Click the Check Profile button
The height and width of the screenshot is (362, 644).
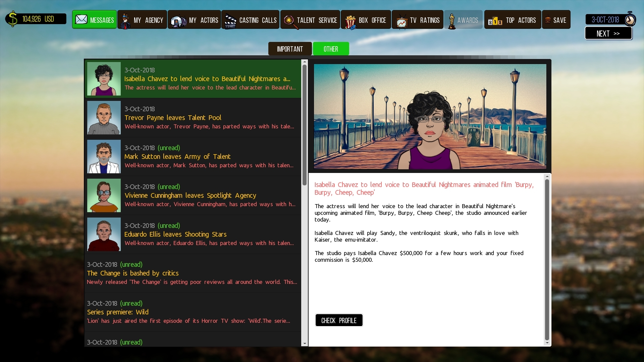[339, 320]
